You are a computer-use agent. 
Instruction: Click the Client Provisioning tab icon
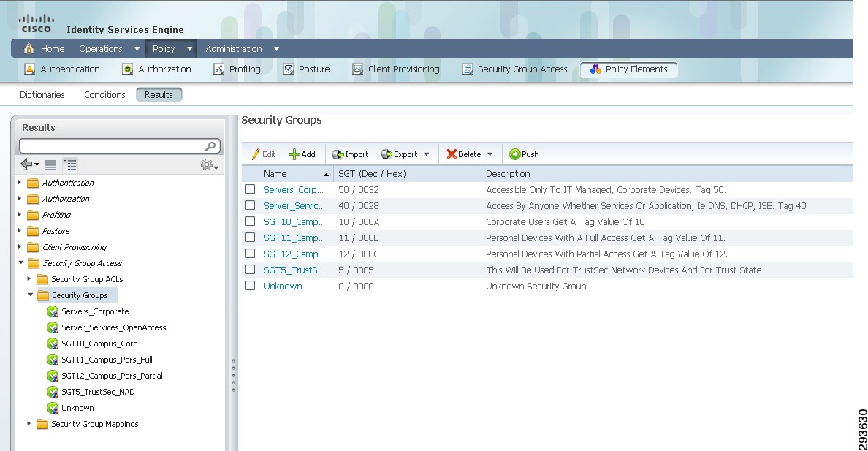tap(358, 69)
